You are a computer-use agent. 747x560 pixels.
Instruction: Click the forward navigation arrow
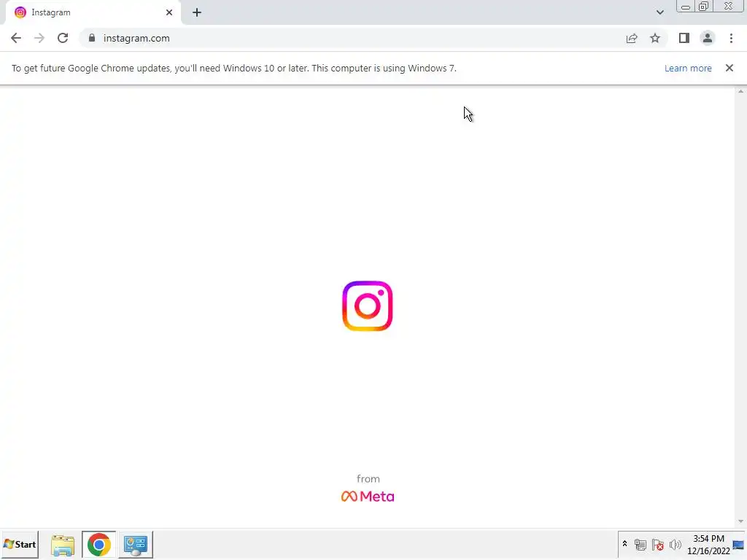click(x=39, y=38)
